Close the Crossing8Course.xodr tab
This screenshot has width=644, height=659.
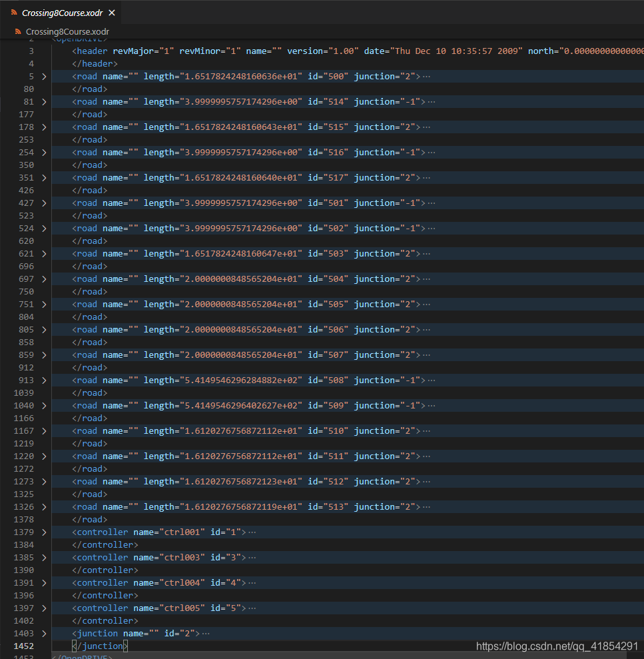point(112,13)
